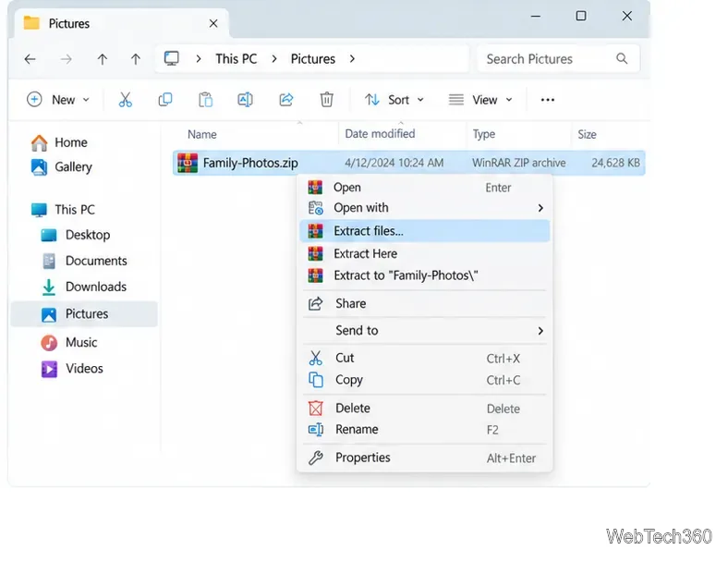
Task: Click the Music icon in the sidebar
Action: (49, 343)
